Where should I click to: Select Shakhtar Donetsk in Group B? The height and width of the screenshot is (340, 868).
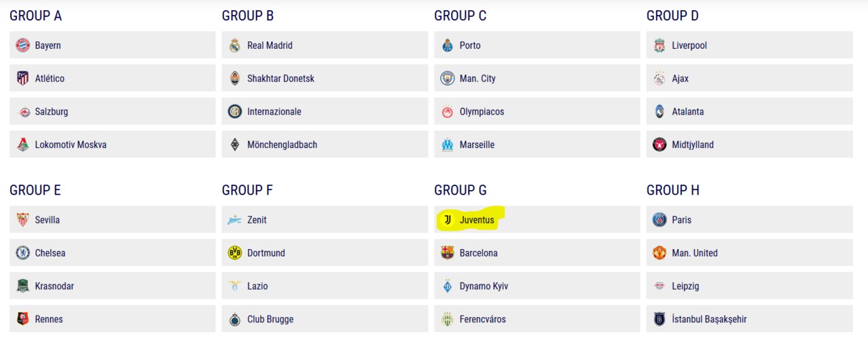(x=325, y=79)
